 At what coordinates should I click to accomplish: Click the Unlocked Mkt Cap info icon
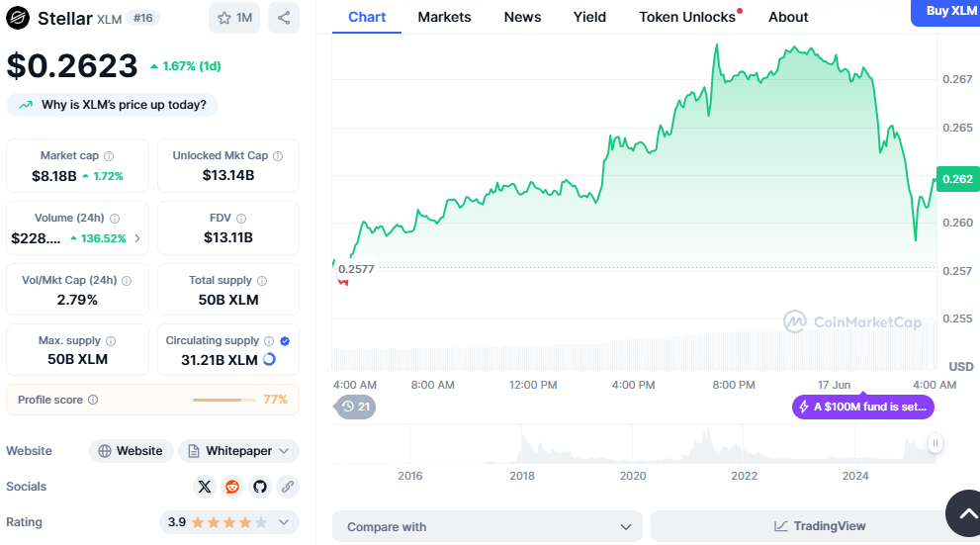[278, 156]
